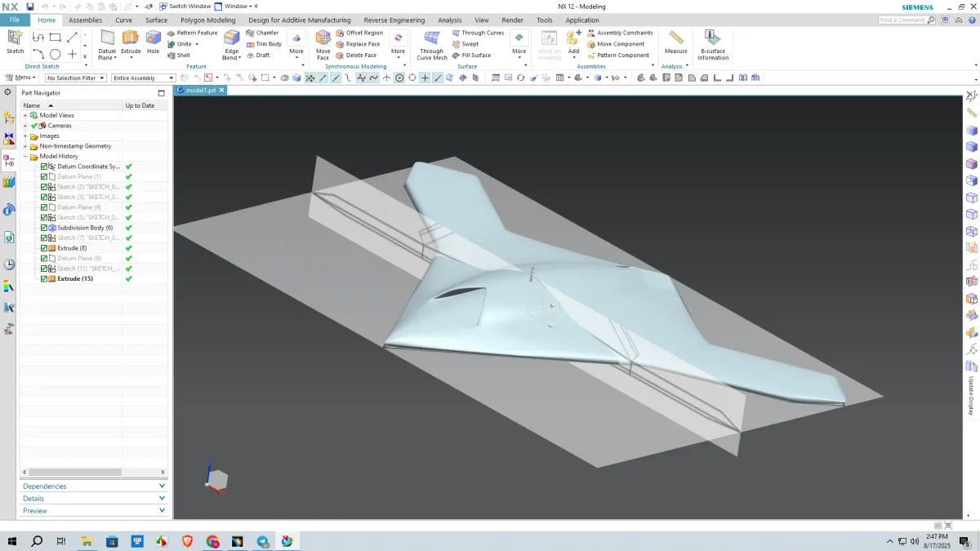The width and height of the screenshot is (980, 551).
Task: Toggle the Subdivision Body (6) checkbox
Action: (x=44, y=228)
